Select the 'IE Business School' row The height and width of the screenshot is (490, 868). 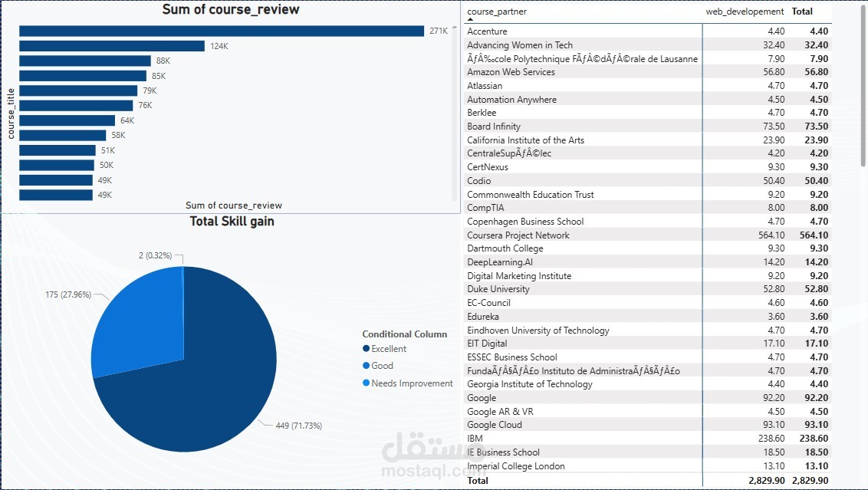647,452
